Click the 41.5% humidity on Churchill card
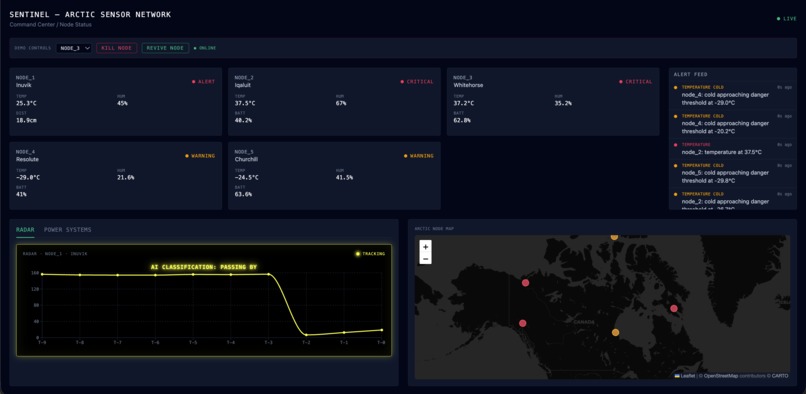Viewport: 806px width, 394px height. (x=344, y=177)
